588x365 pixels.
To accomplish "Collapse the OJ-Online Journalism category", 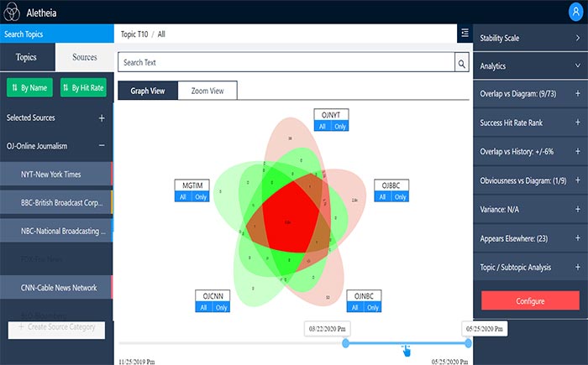I will click(102, 145).
